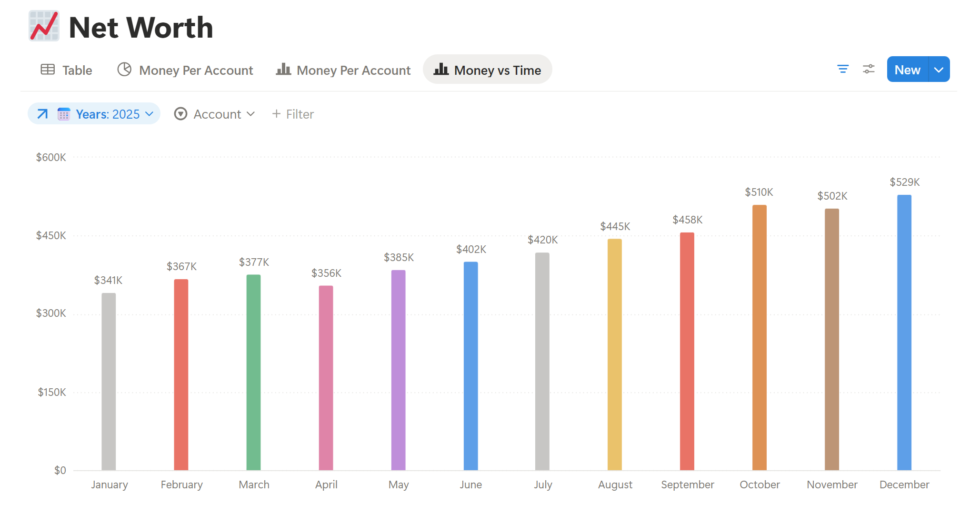980x525 pixels.
Task: Click the pie chart icon on Money Per Account tab
Action: 124,70
